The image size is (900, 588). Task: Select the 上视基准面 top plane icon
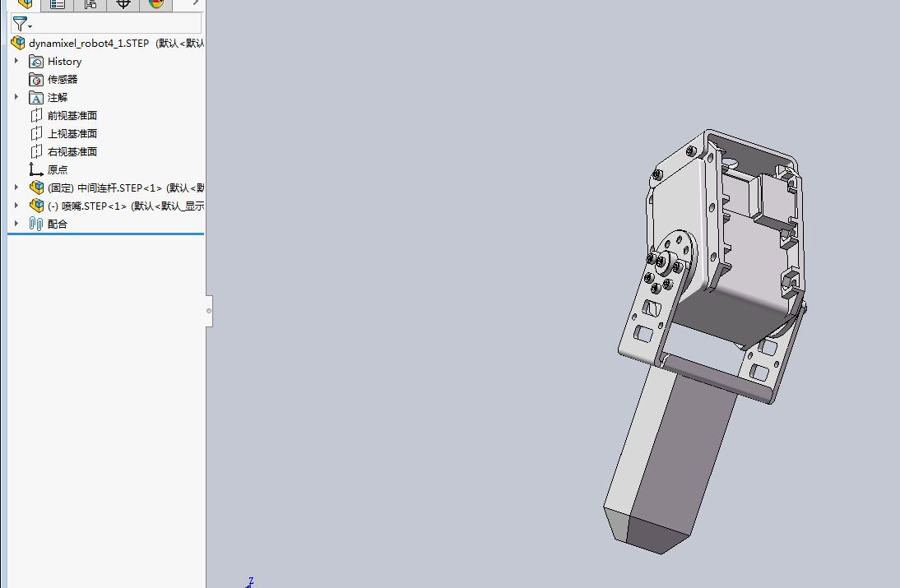(36, 133)
